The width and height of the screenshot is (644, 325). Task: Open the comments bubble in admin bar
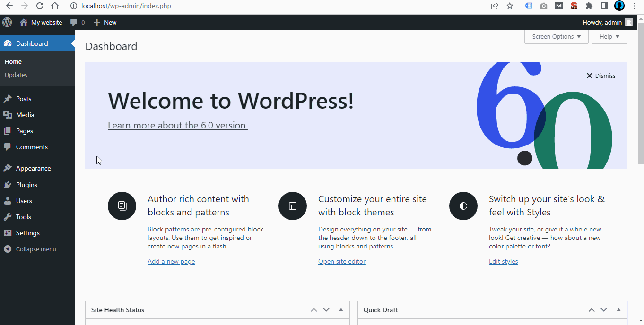tap(74, 22)
